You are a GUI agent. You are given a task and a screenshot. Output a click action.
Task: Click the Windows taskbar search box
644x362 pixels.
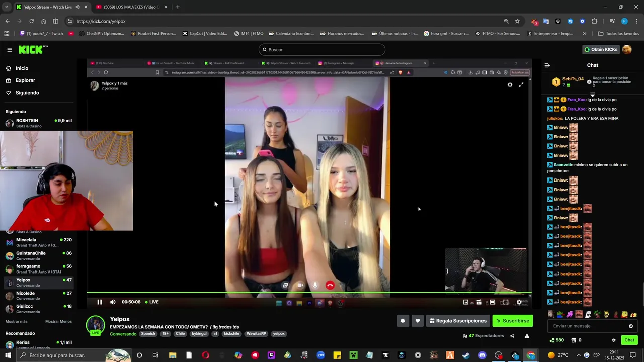[74, 355]
